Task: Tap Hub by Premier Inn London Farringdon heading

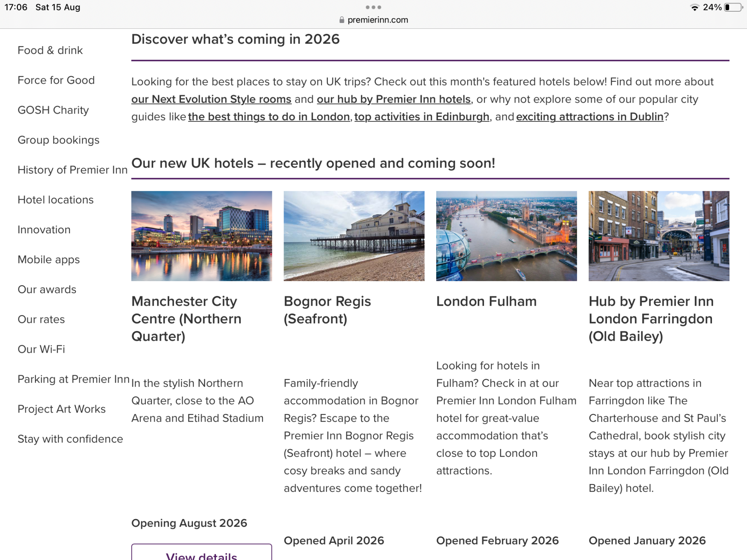Action: (651, 319)
